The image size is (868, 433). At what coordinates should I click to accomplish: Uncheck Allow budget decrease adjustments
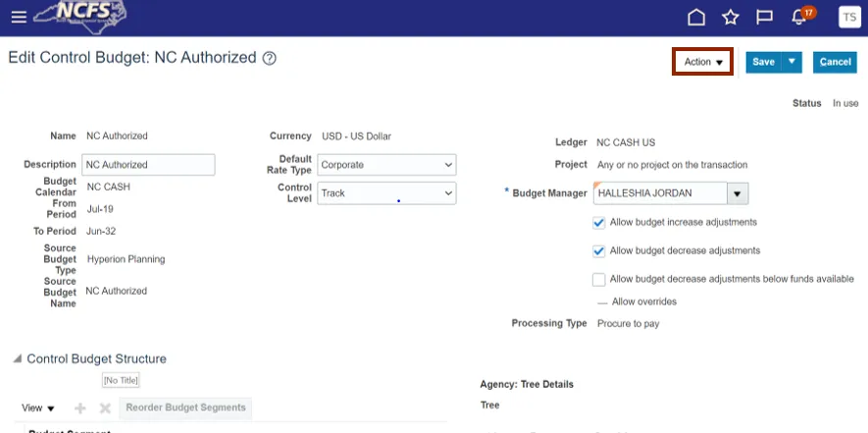tap(599, 250)
